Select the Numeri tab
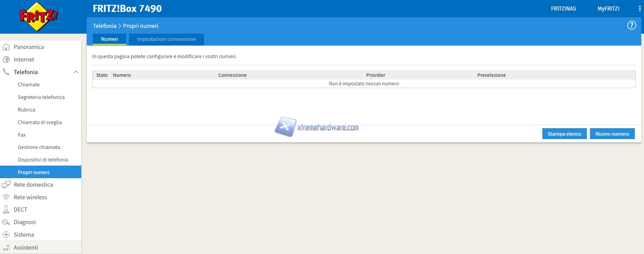 [109, 39]
